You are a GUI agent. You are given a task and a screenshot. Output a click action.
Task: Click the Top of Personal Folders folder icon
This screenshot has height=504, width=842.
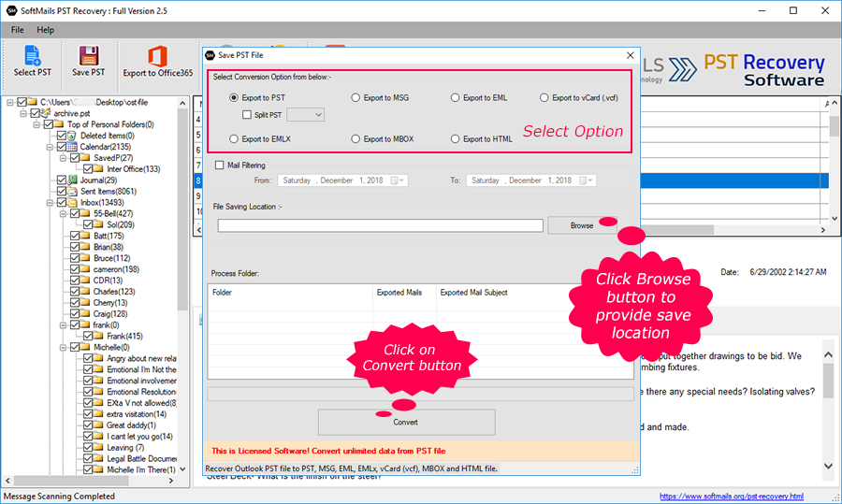(x=59, y=124)
